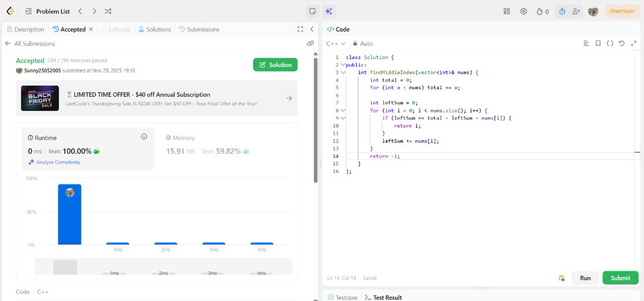The width and height of the screenshot is (644, 301).
Task: Go to next problem arrow
Action: click(x=94, y=11)
